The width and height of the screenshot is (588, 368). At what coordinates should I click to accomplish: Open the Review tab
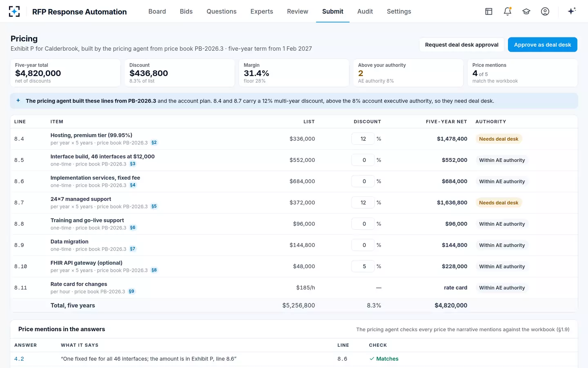pyautogui.click(x=298, y=11)
